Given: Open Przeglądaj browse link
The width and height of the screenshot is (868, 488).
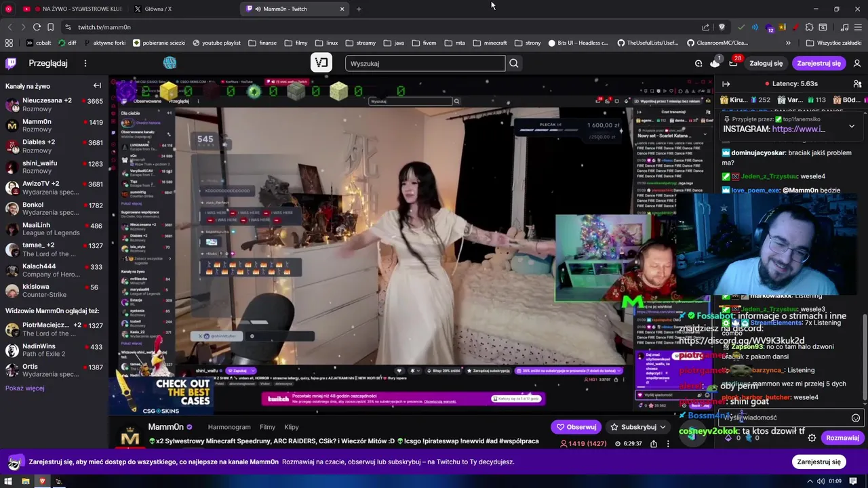Looking at the screenshot, I should coord(48,63).
